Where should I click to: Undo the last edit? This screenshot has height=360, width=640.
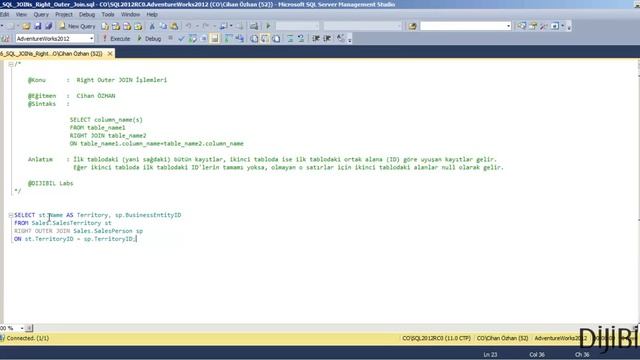[x=189, y=26]
